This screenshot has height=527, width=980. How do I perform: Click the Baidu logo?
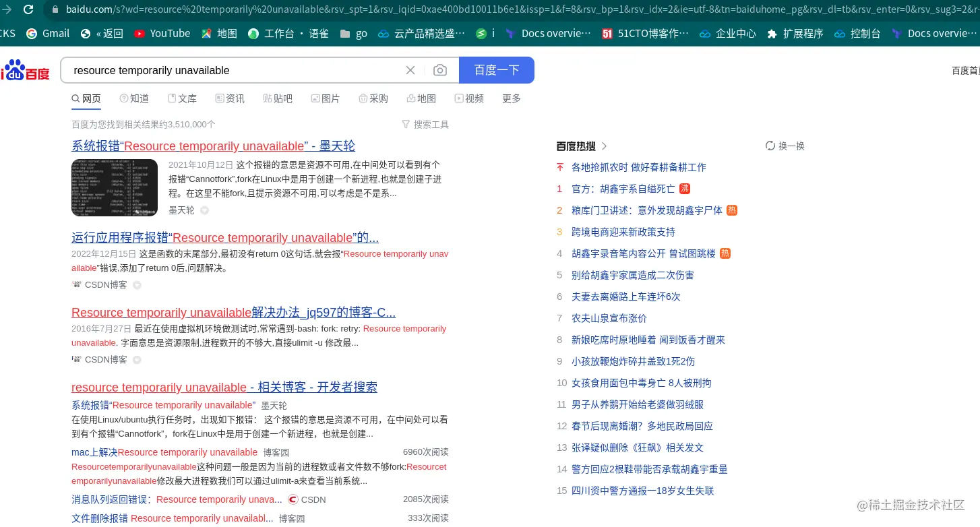coord(26,70)
